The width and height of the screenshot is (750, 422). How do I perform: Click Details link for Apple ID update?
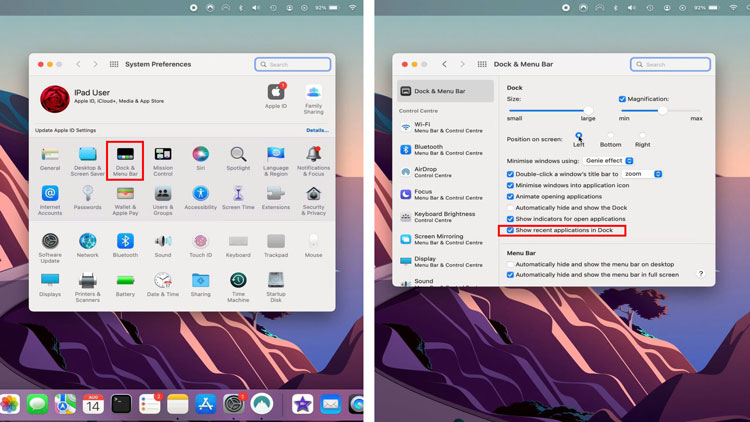(317, 130)
